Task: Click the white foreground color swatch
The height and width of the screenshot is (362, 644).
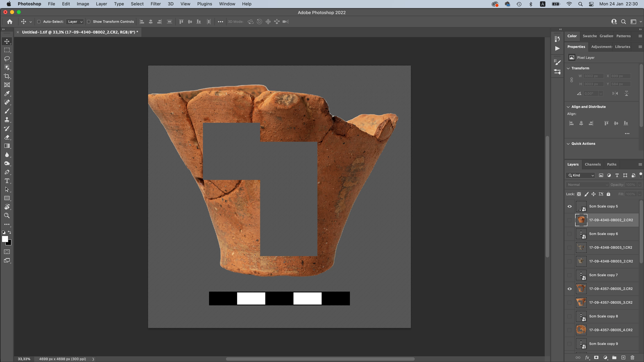Action: pyautogui.click(x=5, y=239)
